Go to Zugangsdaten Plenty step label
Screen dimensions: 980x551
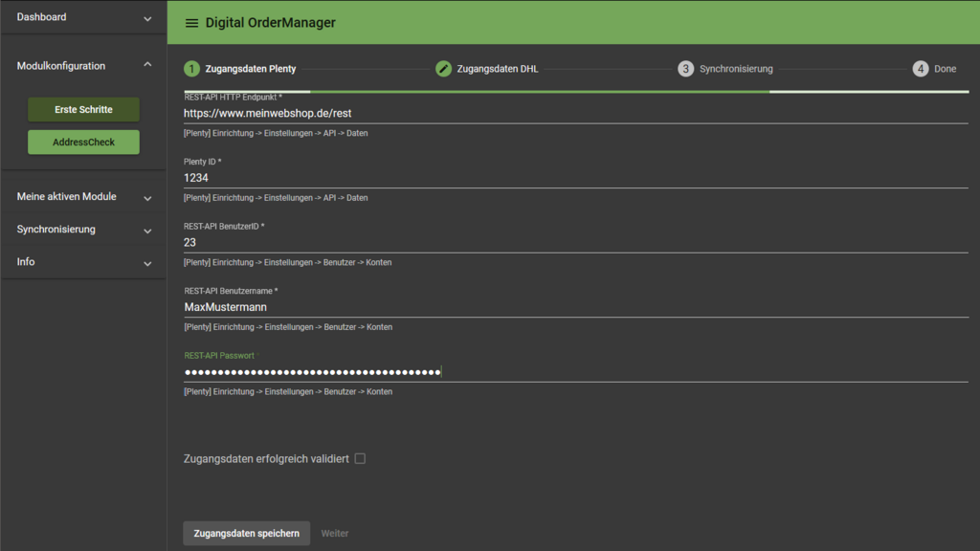click(250, 69)
